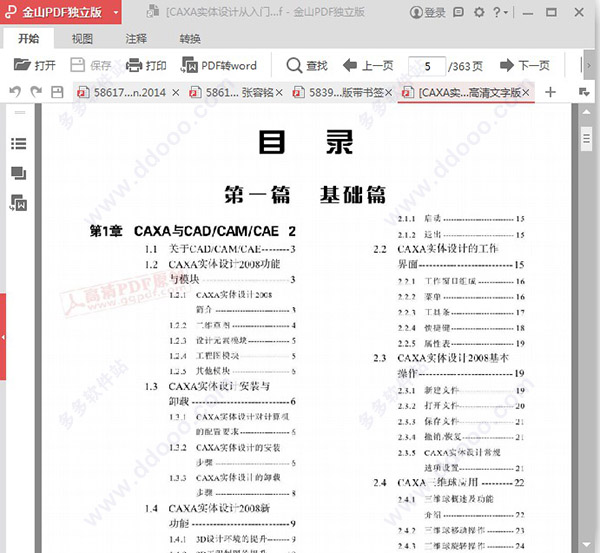Click the 第一篇 基础篇 heading

click(x=305, y=194)
